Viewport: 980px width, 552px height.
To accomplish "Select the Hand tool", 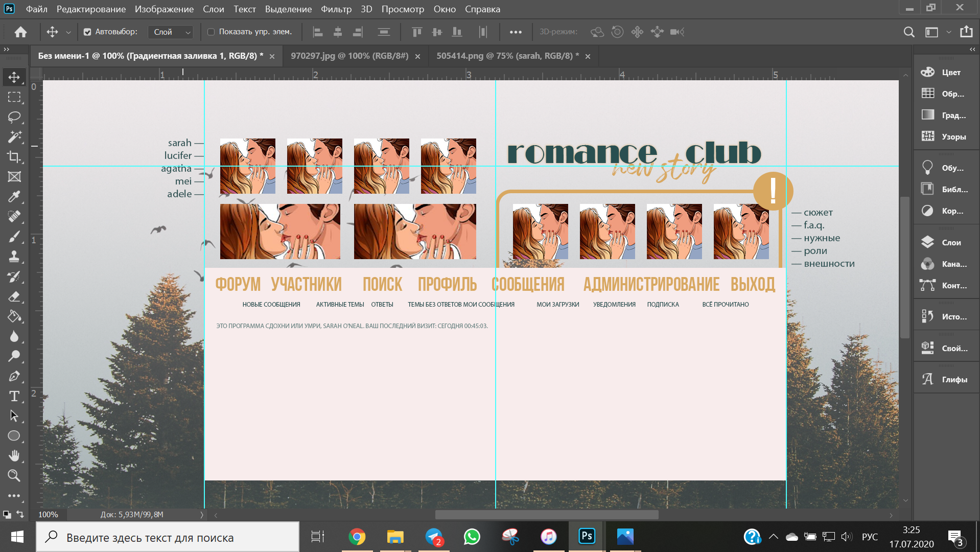I will [14, 456].
